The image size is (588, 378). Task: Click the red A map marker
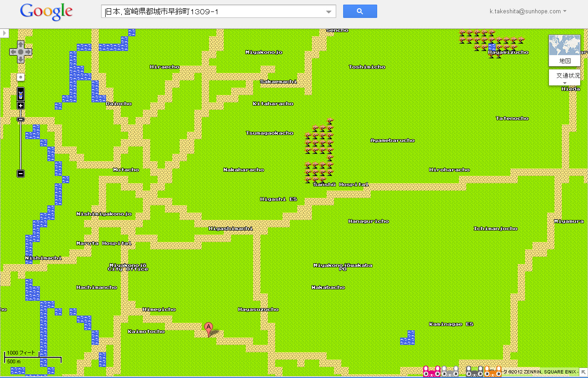[x=209, y=329]
